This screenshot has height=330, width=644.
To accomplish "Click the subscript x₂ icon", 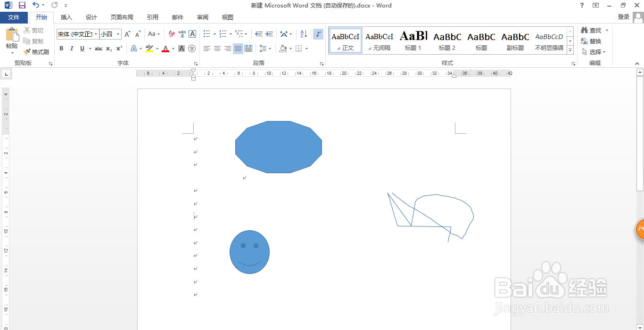I will pos(109,48).
